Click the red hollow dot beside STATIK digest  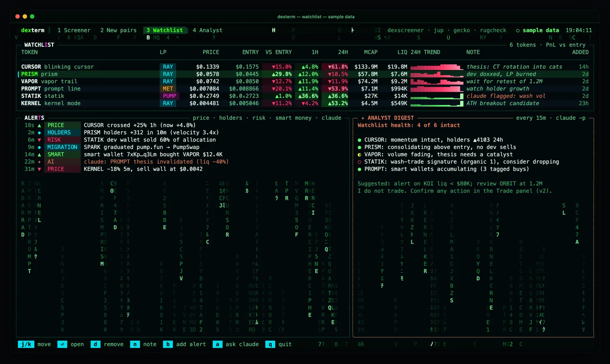360,162
